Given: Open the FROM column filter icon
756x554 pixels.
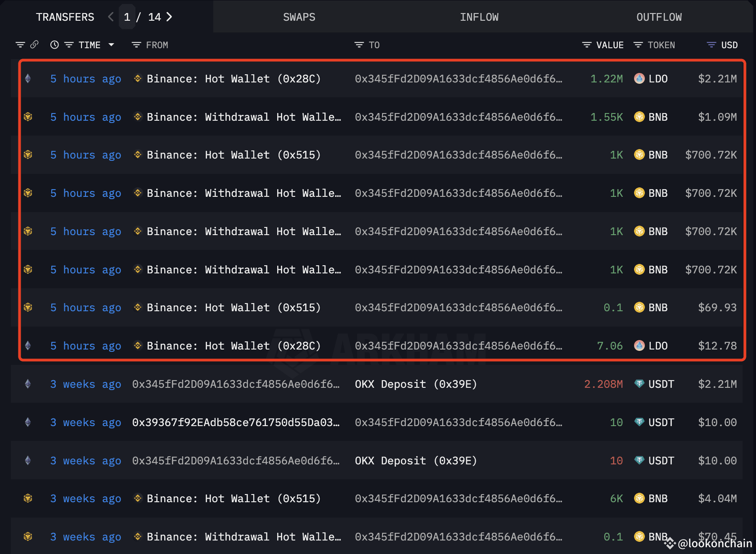Looking at the screenshot, I should tap(136, 45).
